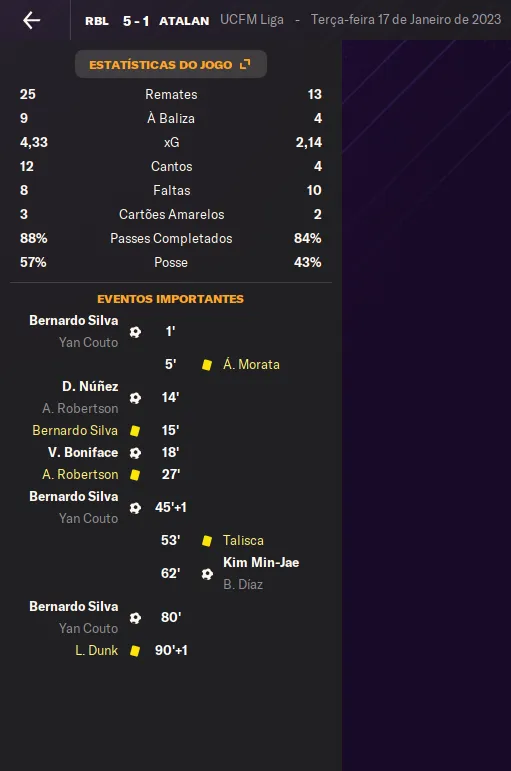Viewport: 511px width, 771px height.
Task: Click the goal ball icon at 1'
Action: click(x=135, y=332)
